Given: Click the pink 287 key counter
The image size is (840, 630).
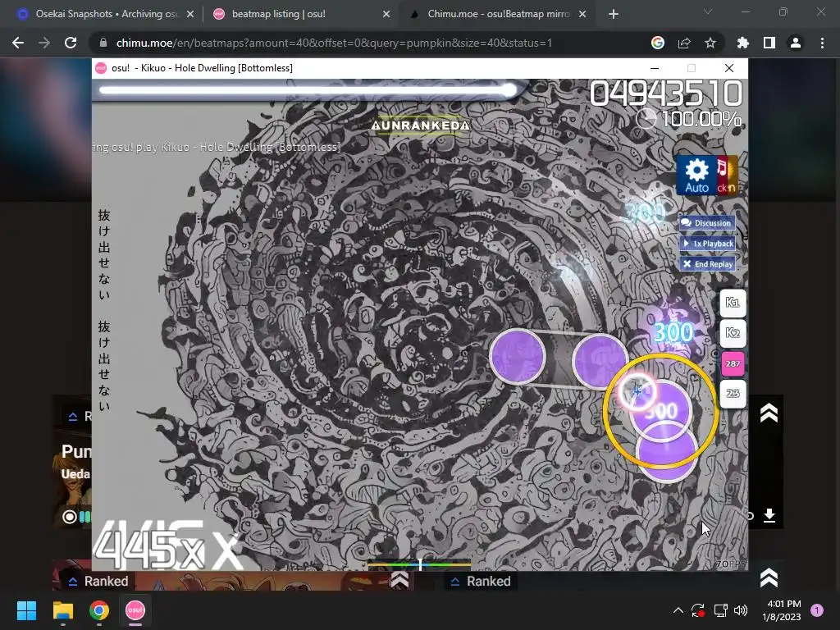Looking at the screenshot, I should tap(733, 363).
